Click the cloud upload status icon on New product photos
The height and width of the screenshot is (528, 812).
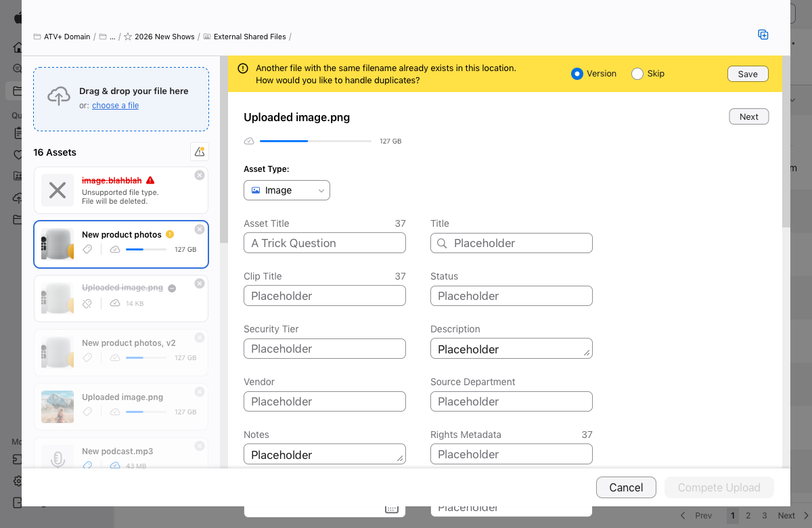pyautogui.click(x=114, y=249)
